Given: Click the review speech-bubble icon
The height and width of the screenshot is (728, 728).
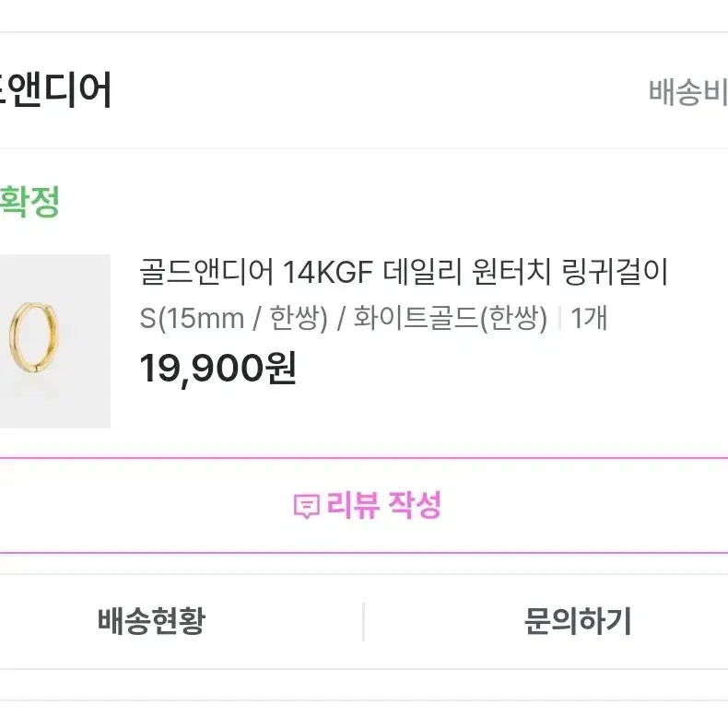Looking at the screenshot, I should (307, 506).
